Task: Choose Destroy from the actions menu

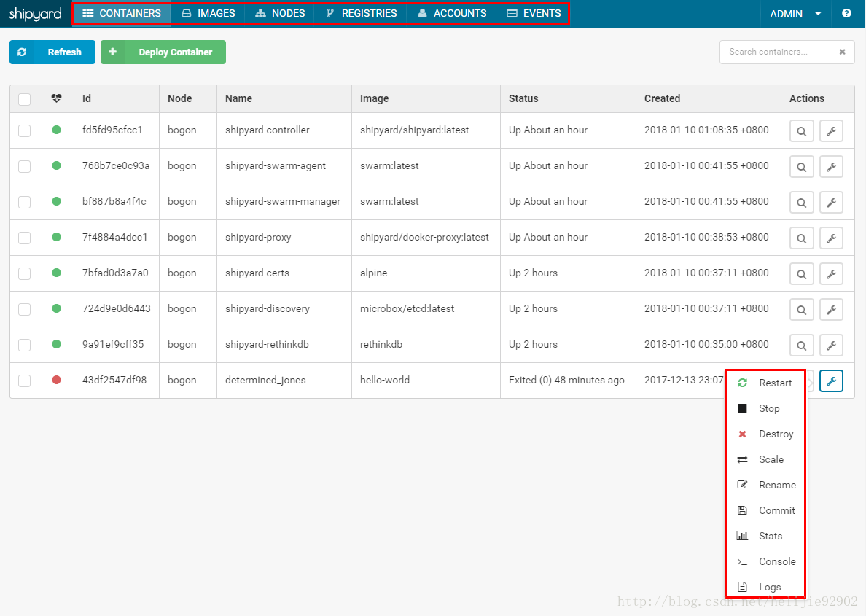Action: [x=765, y=434]
